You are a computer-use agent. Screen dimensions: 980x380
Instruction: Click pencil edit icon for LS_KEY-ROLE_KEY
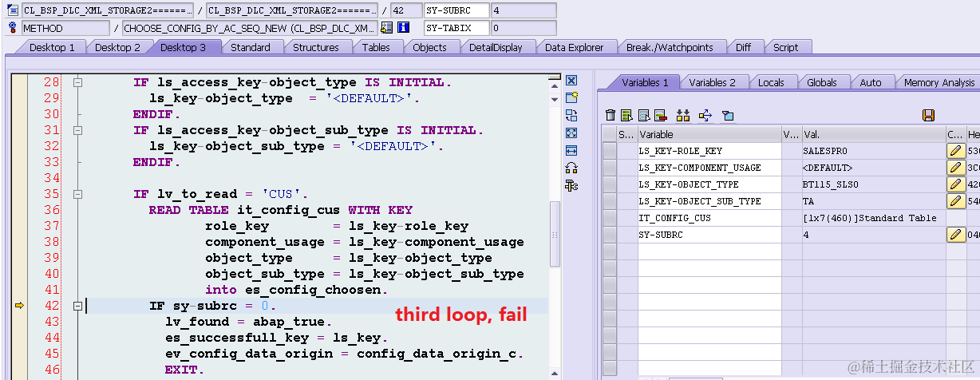(955, 151)
